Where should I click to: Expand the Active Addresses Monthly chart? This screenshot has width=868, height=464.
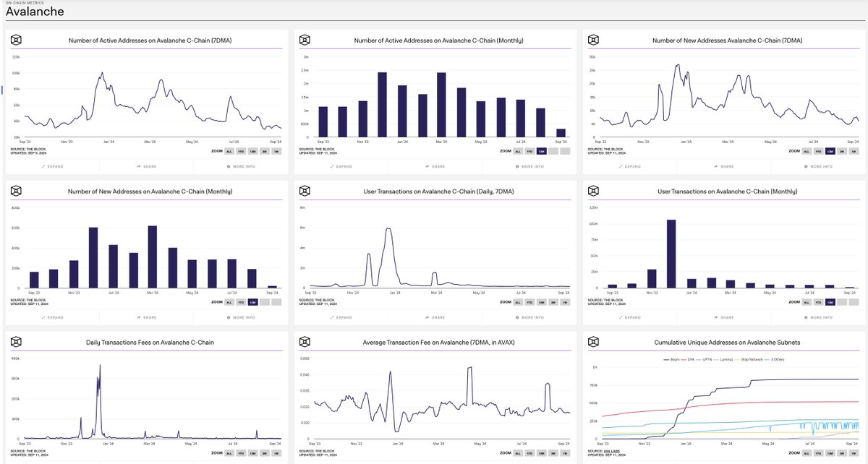click(342, 166)
